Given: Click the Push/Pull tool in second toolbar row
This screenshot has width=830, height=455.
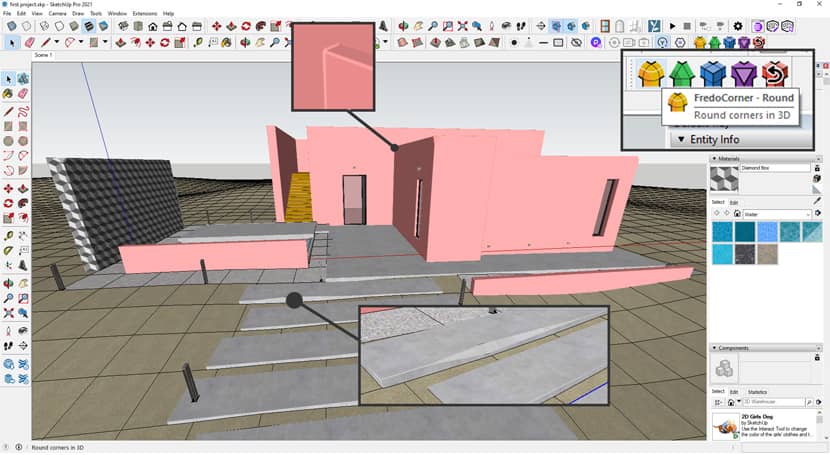Looking at the screenshot, I should (x=121, y=42).
